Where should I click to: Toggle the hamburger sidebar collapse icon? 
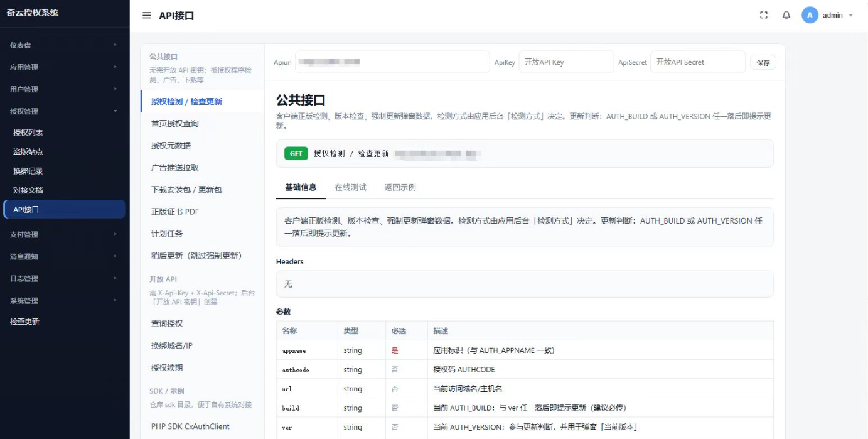tap(146, 16)
